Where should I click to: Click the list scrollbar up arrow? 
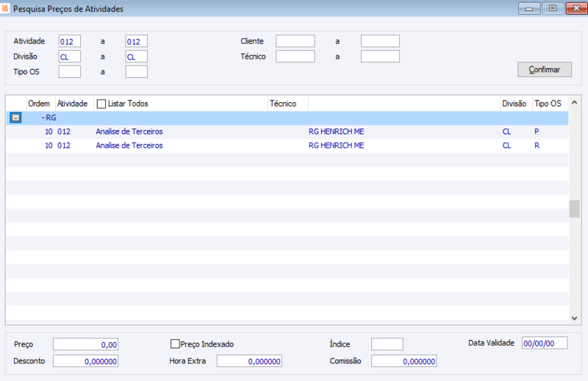pos(574,102)
